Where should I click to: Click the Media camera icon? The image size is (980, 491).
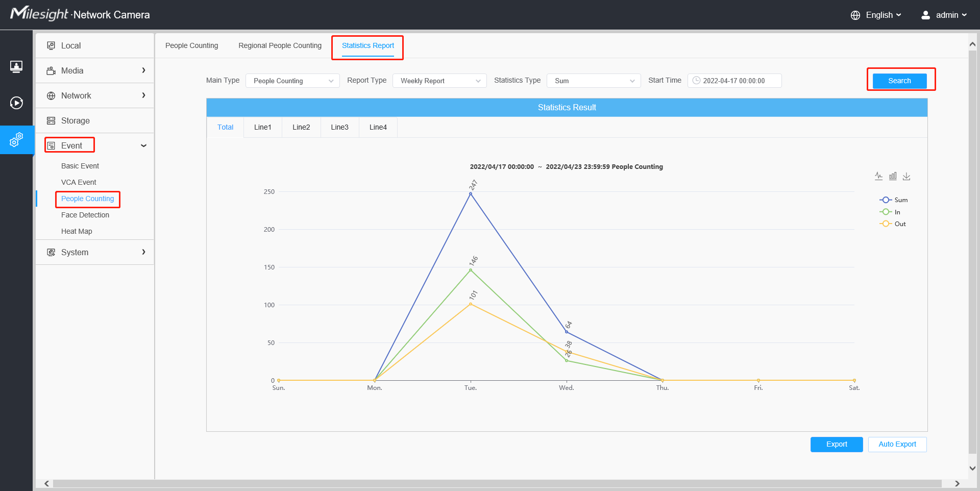[51, 70]
